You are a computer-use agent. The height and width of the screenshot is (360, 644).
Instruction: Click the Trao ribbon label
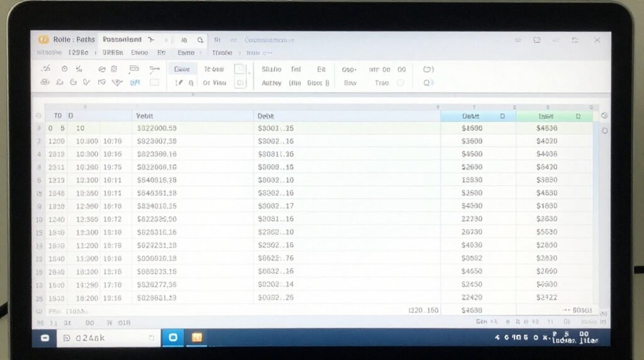[x=382, y=83]
